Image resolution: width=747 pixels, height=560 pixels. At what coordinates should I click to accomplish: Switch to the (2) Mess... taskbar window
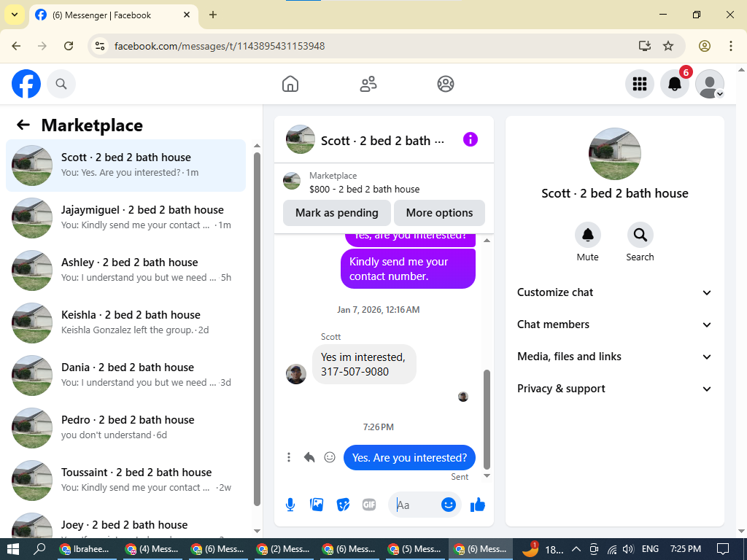283,549
